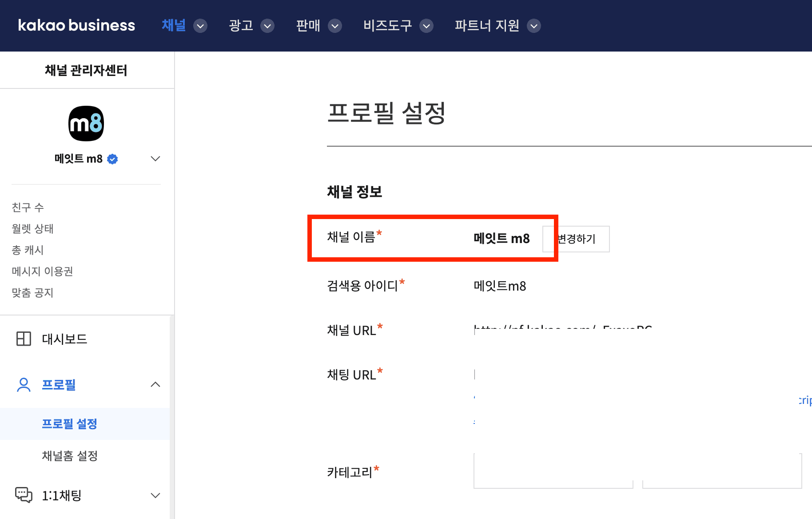Click the channel name value 메잇트 m8
Image resolution: width=812 pixels, height=519 pixels.
click(x=502, y=239)
